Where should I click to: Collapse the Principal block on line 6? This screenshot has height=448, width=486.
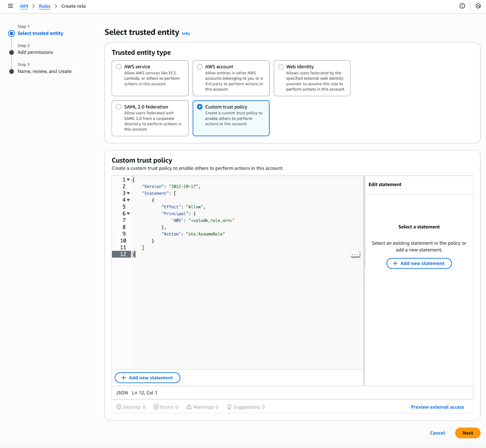(x=128, y=214)
